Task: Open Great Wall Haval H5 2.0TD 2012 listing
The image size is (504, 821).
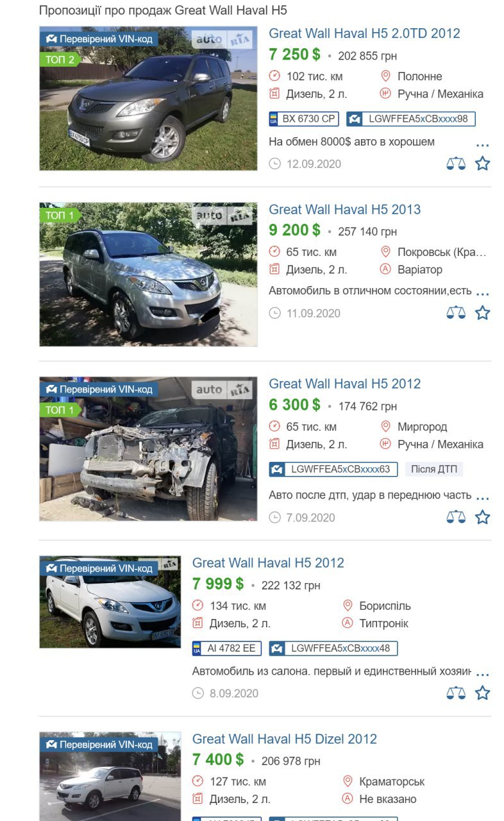Action: click(x=364, y=33)
